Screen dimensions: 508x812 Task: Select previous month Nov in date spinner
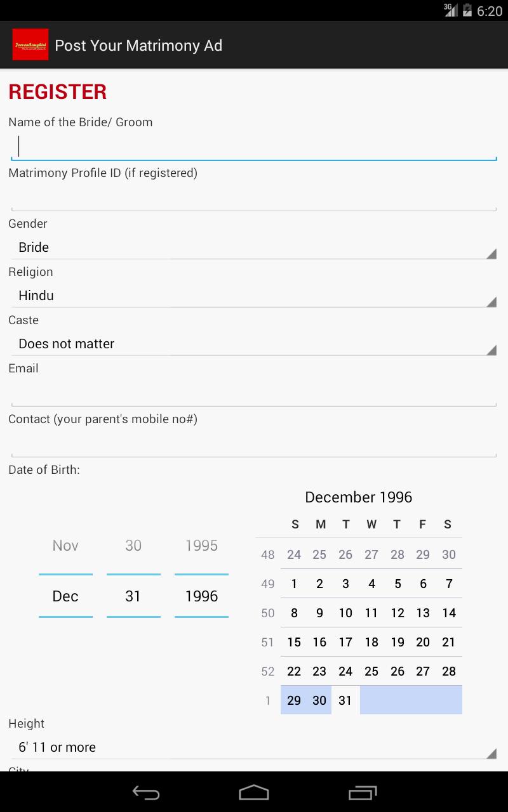[x=65, y=546]
